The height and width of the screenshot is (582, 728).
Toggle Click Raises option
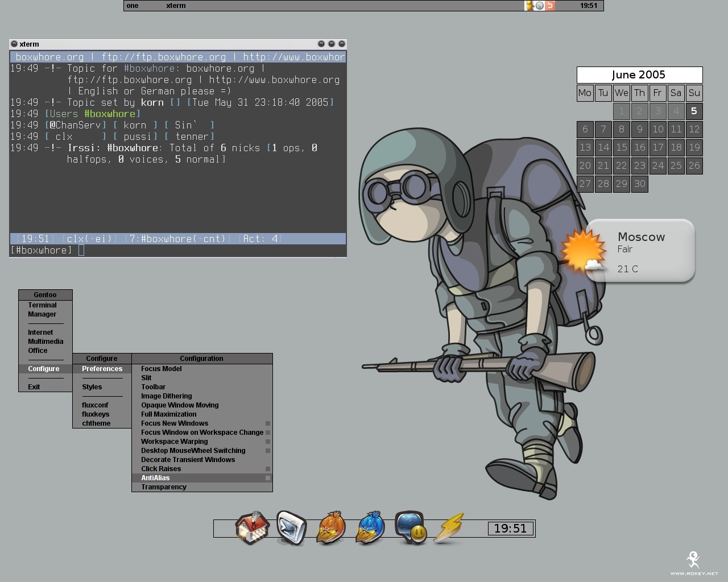tap(202, 469)
